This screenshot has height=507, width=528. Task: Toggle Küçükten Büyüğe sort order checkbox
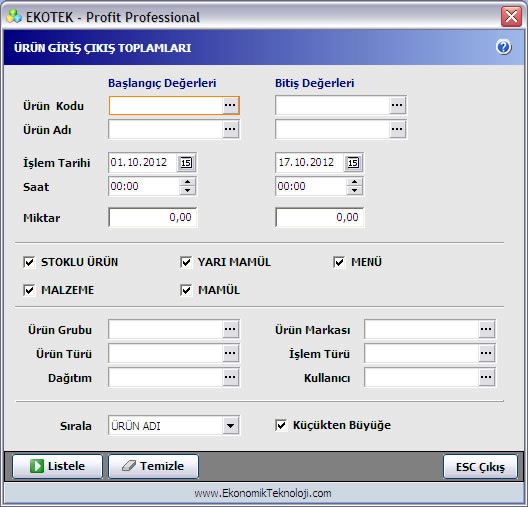coord(281,425)
